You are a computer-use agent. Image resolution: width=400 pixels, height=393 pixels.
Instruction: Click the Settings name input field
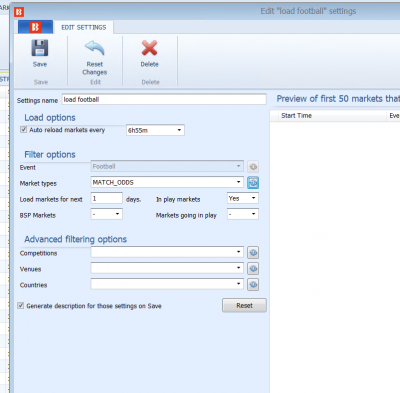point(164,99)
